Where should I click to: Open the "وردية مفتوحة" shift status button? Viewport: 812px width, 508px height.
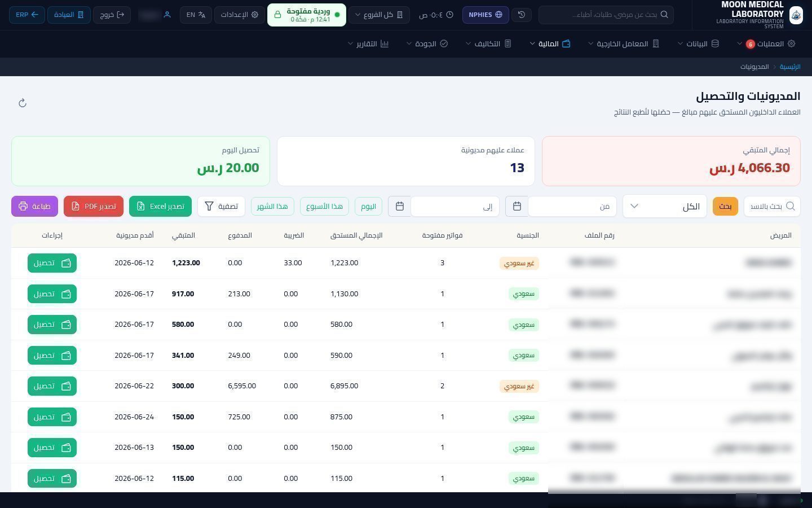coord(306,15)
